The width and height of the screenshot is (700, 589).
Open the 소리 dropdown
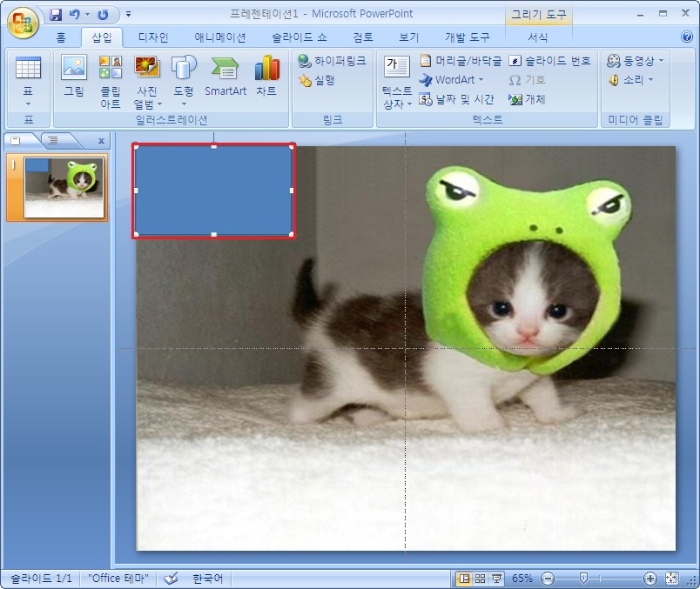pos(630,80)
